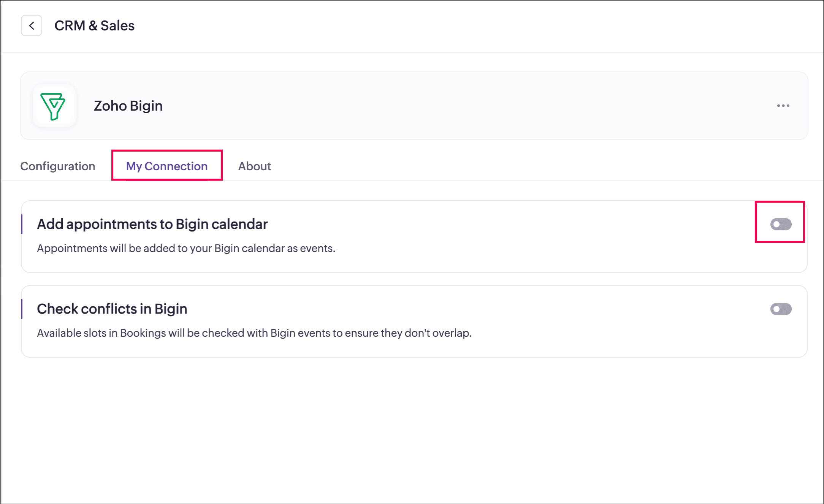Click the appointments added as events description
This screenshot has height=504, width=824.
[186, 248]
